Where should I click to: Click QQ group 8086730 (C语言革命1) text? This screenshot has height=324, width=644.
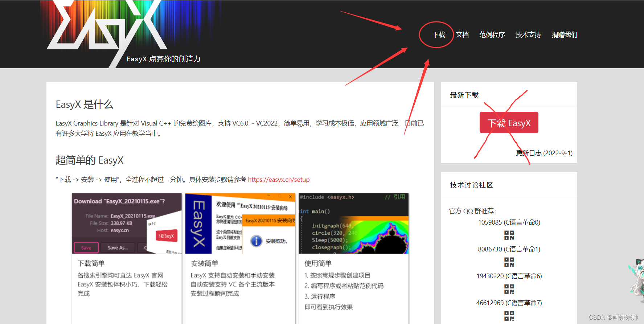point(509,249)
